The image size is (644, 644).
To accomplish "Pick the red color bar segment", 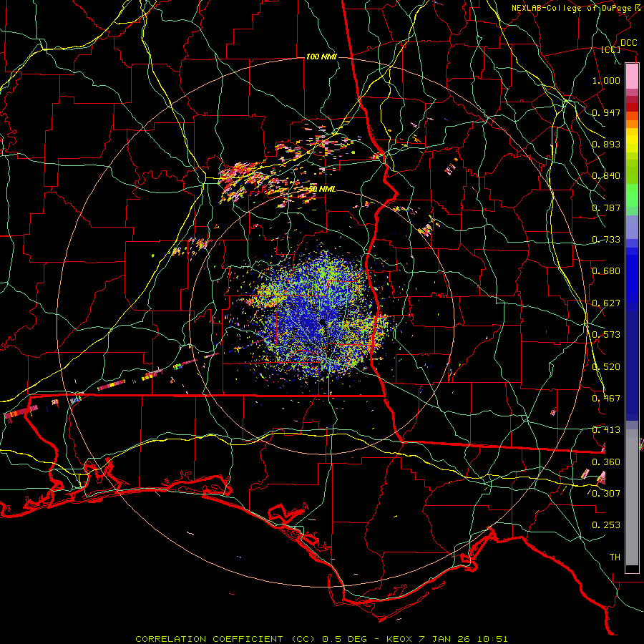I will point(632,107).
